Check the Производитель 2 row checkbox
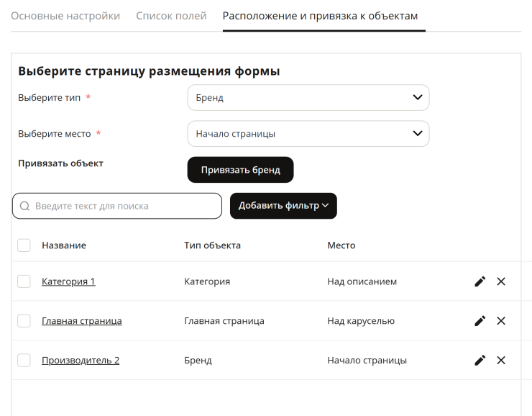The width and height of the screenshot is (532, 416). 24,361
